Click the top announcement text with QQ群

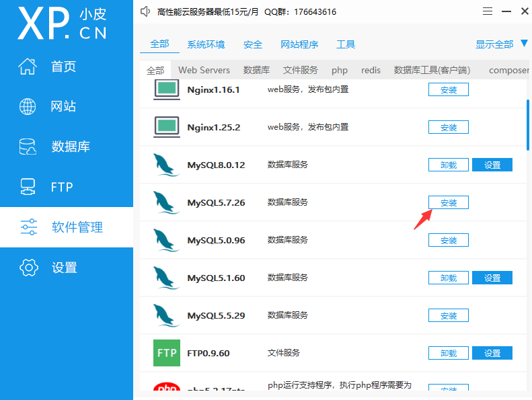point(247,12)
